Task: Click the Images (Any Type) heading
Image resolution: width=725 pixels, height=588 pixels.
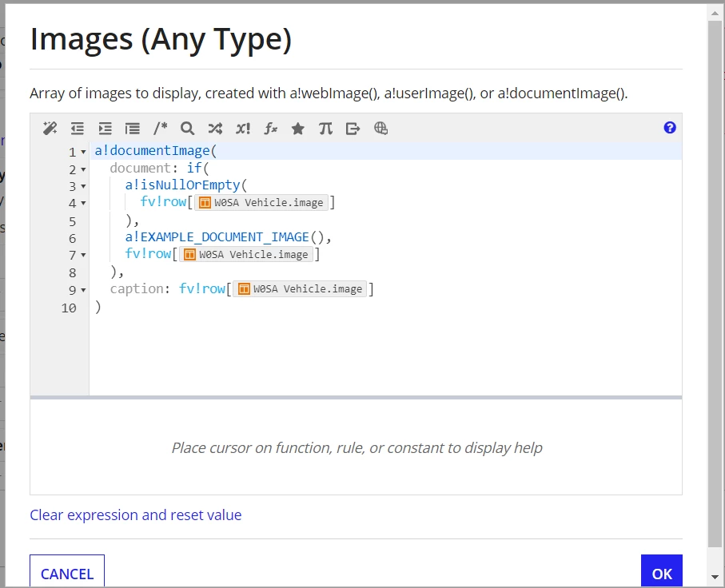Action: coord(161,40)
